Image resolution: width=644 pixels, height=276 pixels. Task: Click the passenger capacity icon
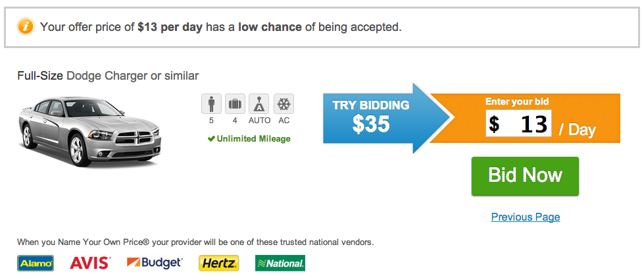[212, 104]
